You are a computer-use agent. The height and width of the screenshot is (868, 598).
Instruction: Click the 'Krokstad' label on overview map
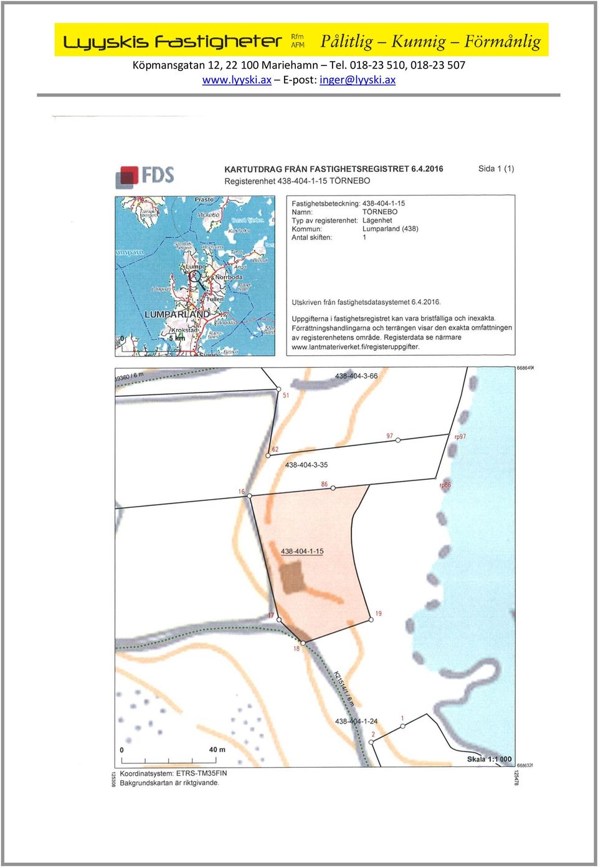click(x=185, y=330)
